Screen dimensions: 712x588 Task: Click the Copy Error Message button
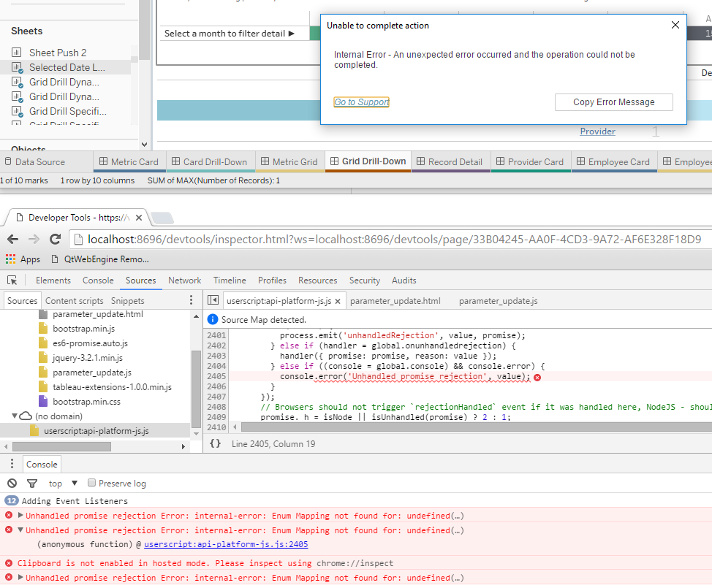(613, 102)
